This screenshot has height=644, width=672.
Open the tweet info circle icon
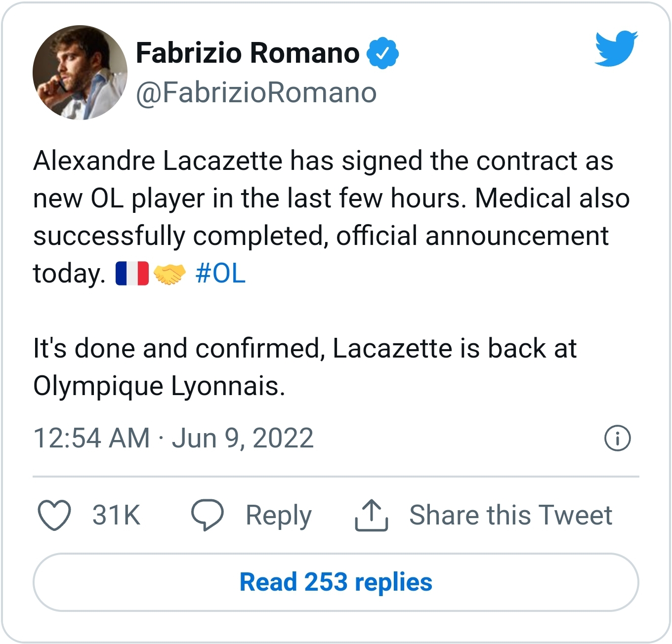click(x=617, y=438)
